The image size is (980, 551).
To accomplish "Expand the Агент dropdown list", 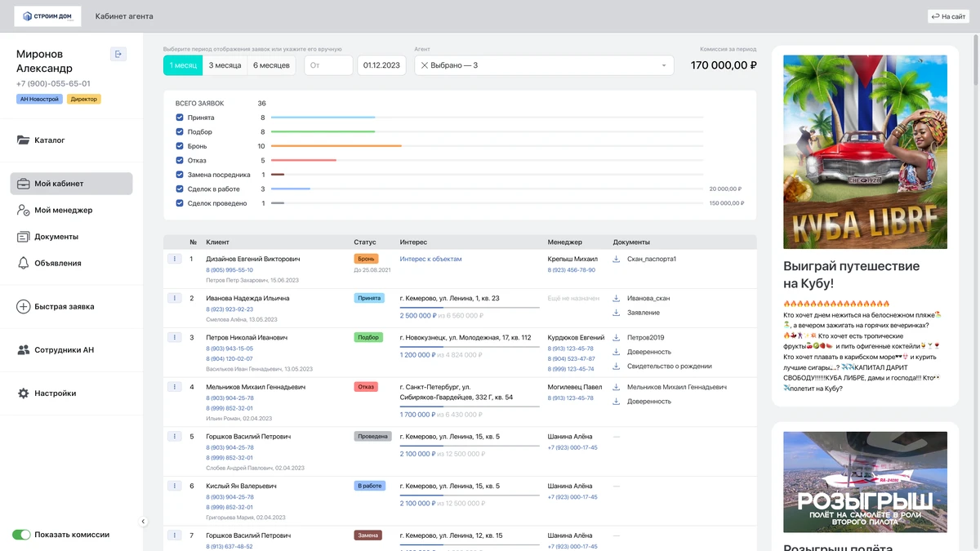I will 663,65.
